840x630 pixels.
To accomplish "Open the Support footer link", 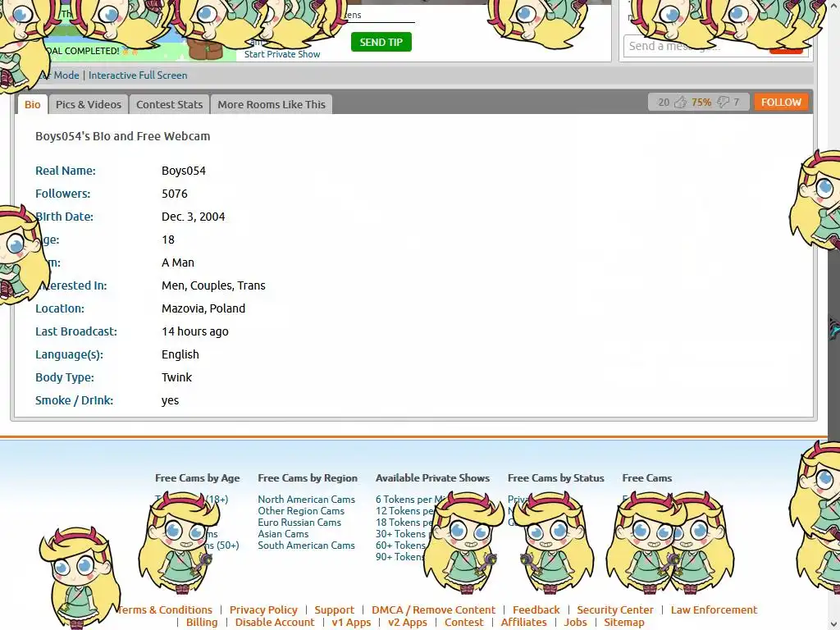I will pyautogui.click(x=335, y=609).
